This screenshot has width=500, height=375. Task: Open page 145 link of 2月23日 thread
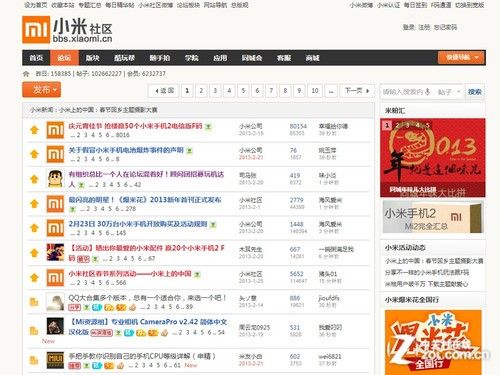point(121,233)
